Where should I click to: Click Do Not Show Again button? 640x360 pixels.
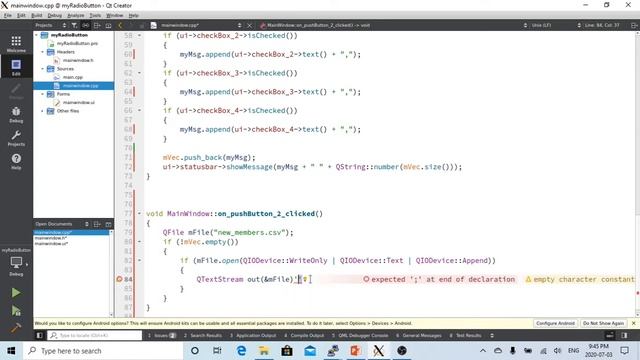coord(603,323)
